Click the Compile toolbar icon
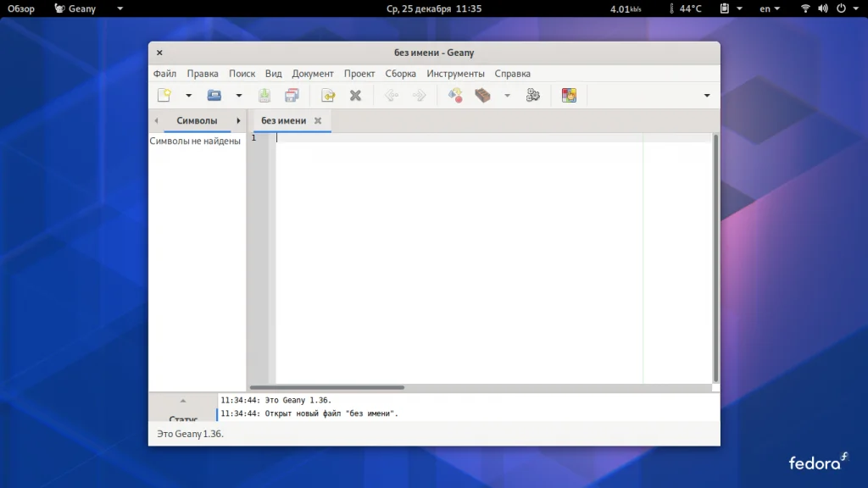The height and width of the screenshot is (488, 868). [455, 96]
